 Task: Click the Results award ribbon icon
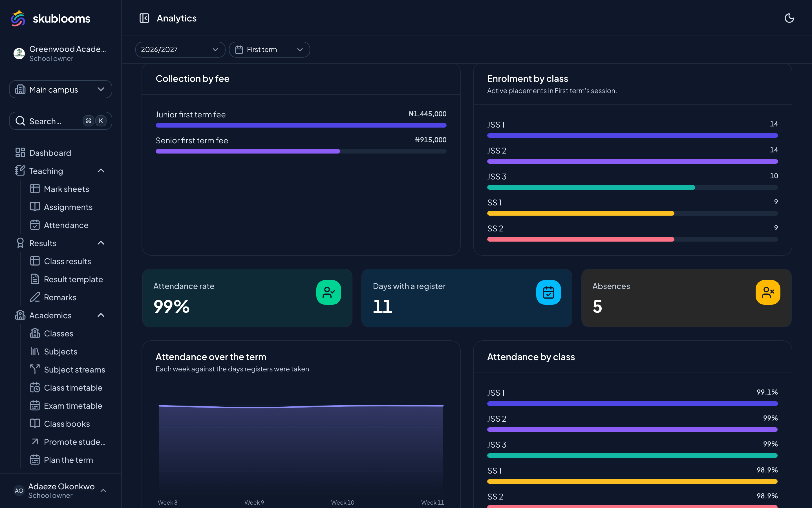(x=20, y=243)
